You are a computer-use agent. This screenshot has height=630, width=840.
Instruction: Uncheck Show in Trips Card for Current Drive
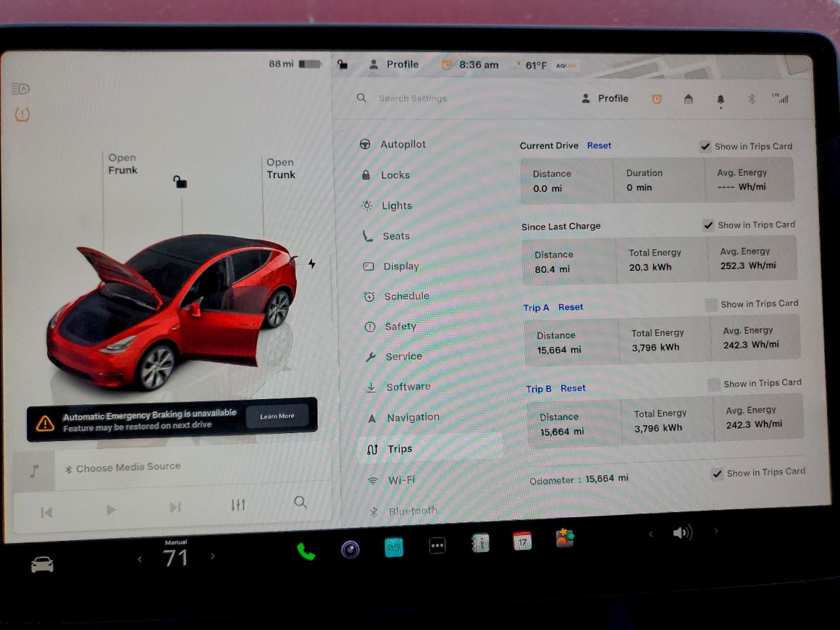[705, 146]
